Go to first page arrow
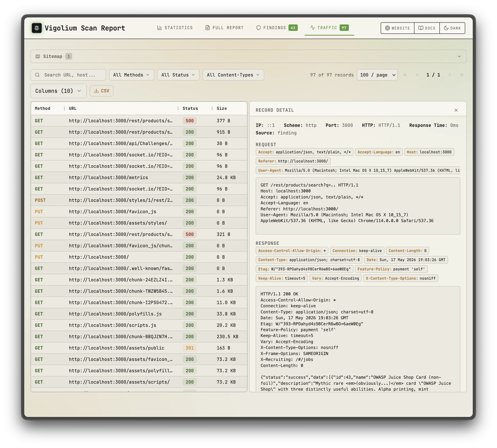 405,75
